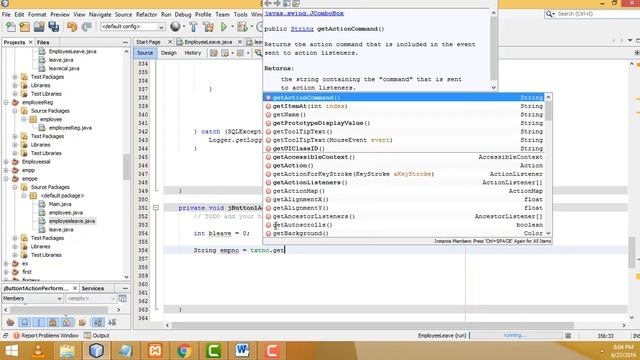Click the Navigator horizontal scrollbar
This screenshot has width=640, height=360.
click(62, 310)
